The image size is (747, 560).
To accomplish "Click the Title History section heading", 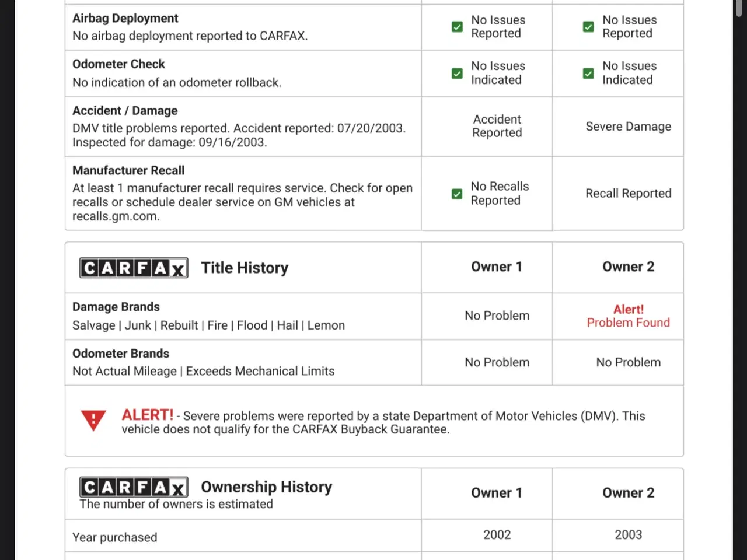I will pos(245,268).
